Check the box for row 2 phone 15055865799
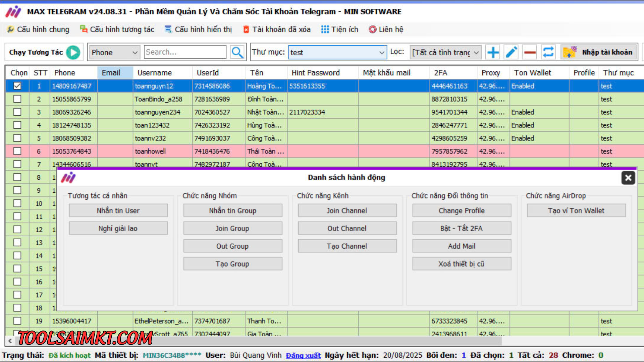644x362 pixels. click(x=17, y=99)
